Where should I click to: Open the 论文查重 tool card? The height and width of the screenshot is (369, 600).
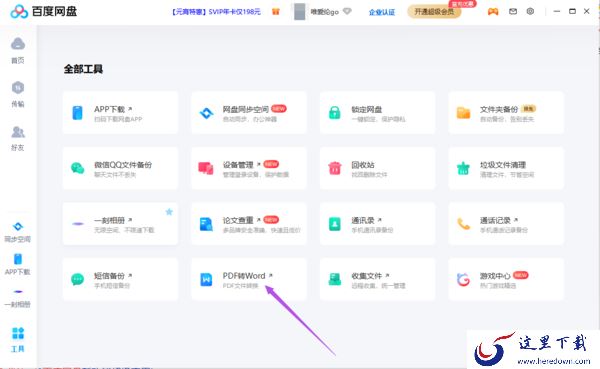click(249, 224)
